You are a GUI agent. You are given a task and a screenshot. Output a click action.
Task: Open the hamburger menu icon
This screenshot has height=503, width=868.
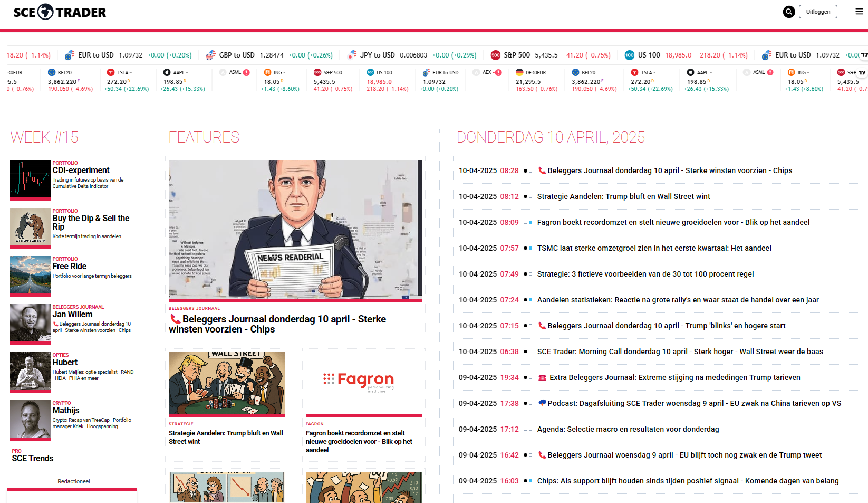tap(859, 12)
